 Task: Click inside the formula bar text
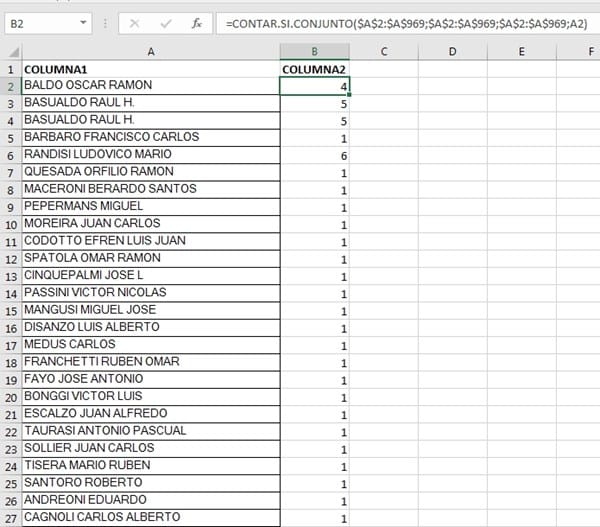tap(406, 24)
